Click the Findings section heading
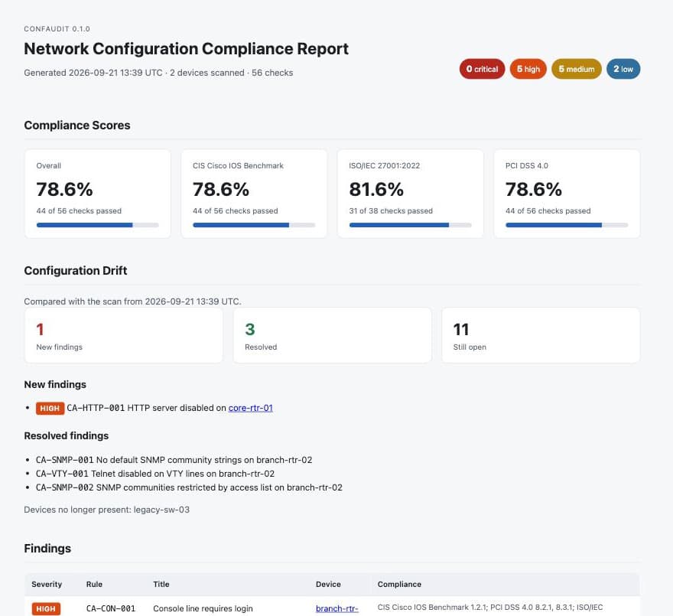The width and height of the screenshot is (673, 616). point(47,549)
